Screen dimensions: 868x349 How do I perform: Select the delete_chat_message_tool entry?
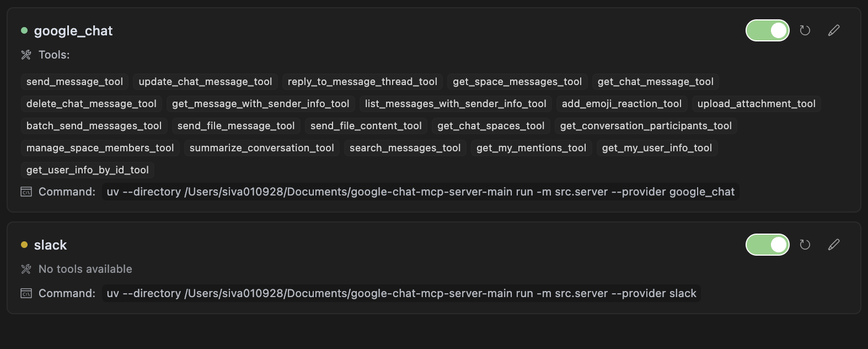(91, 103)
